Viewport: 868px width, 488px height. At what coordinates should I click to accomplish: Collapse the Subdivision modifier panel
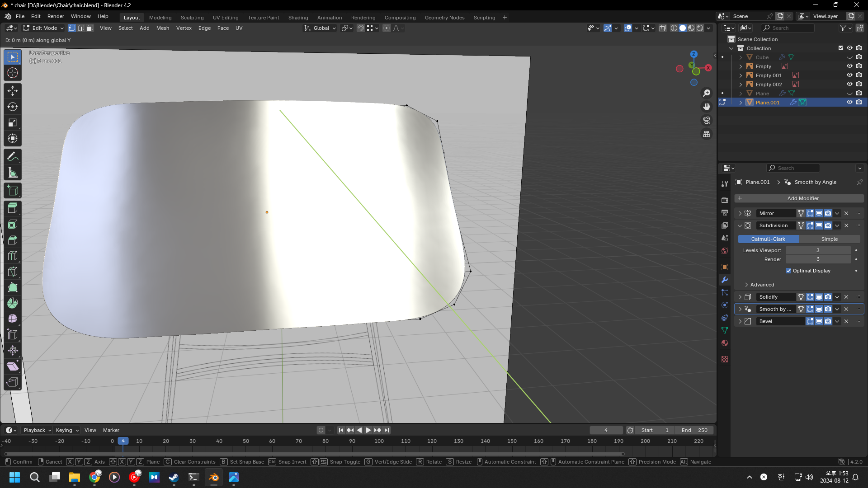pos(740,225)
